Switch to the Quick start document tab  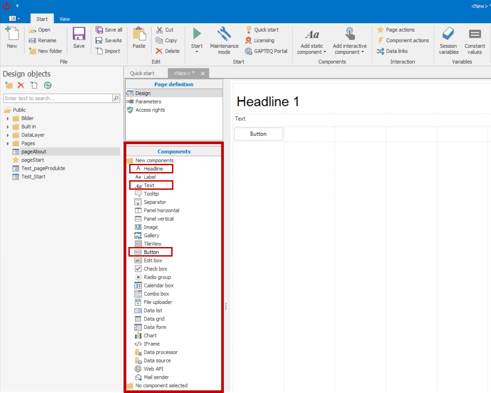(x=142, y=73)
